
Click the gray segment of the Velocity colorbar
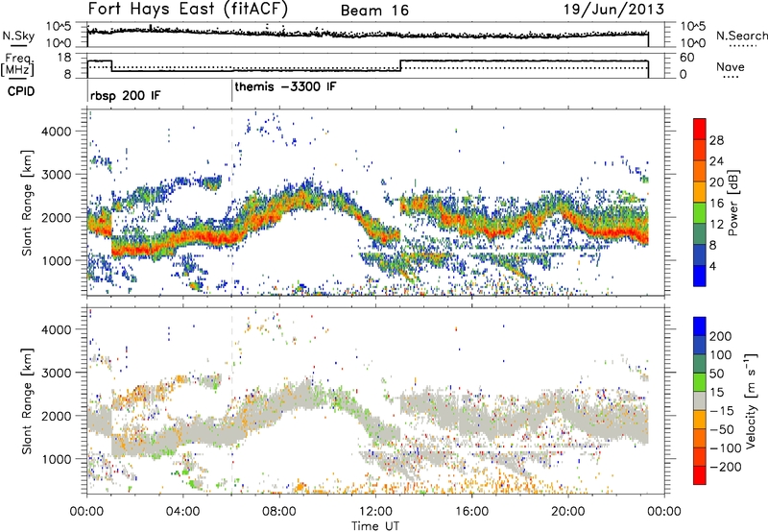coord(700,401)
